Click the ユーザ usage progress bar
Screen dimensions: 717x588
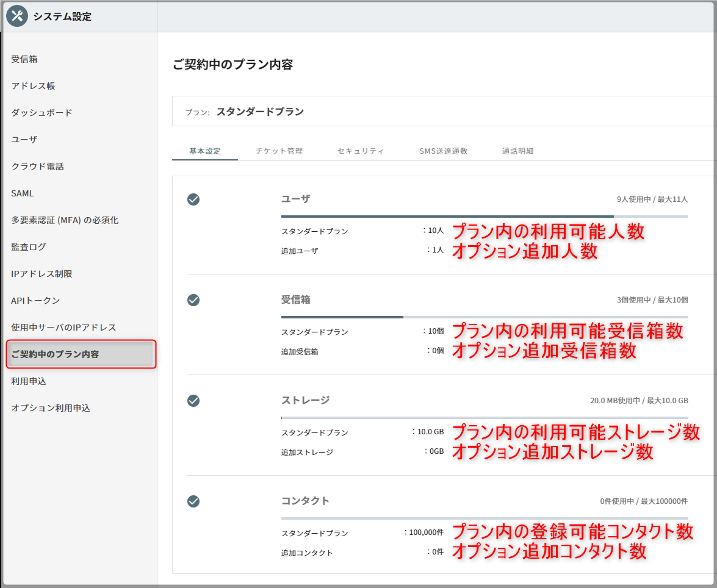coord(484,216)
